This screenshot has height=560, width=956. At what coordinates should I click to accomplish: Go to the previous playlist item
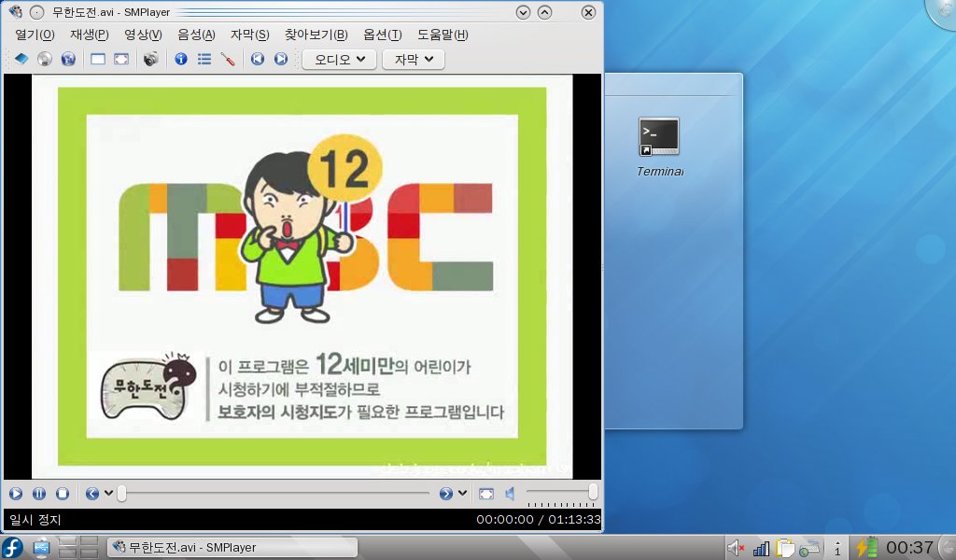[x=258, y=59]
